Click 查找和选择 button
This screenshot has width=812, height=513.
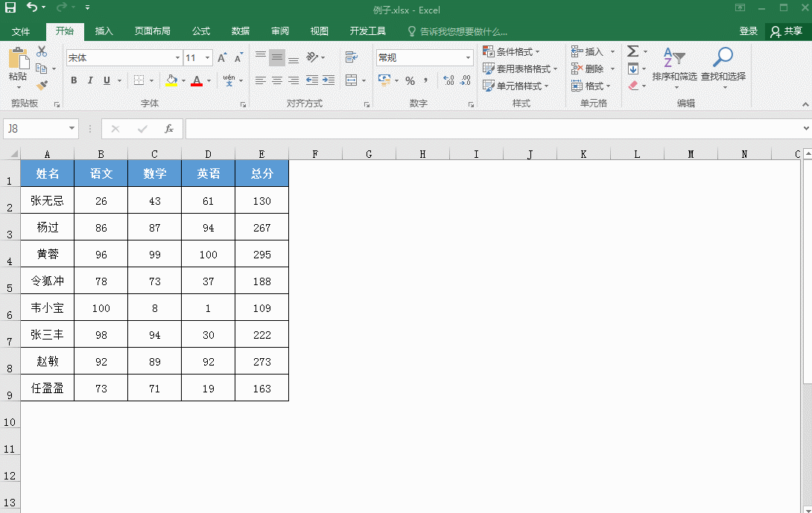click(723, 67)
